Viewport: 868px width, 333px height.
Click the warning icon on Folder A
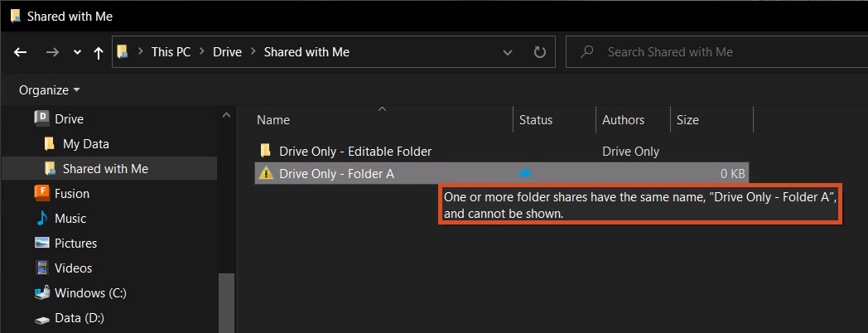click(266, 173)
